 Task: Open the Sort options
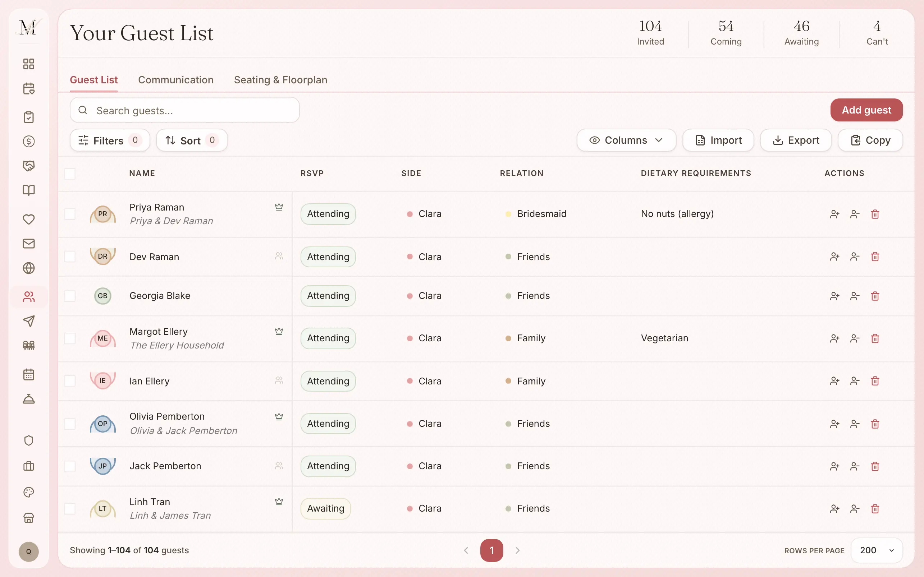[x=192, y=140]
